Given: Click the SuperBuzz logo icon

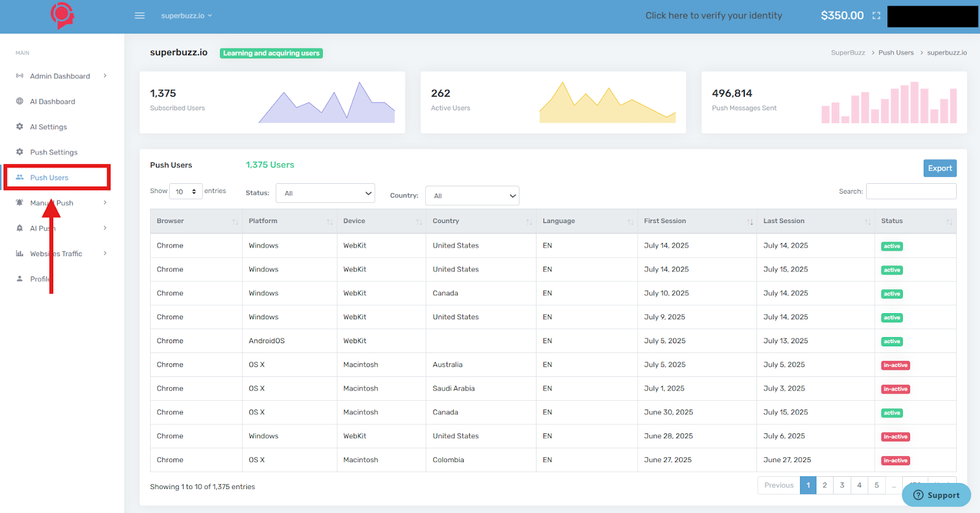Looking at the screenshot, I should coord(62,15).
